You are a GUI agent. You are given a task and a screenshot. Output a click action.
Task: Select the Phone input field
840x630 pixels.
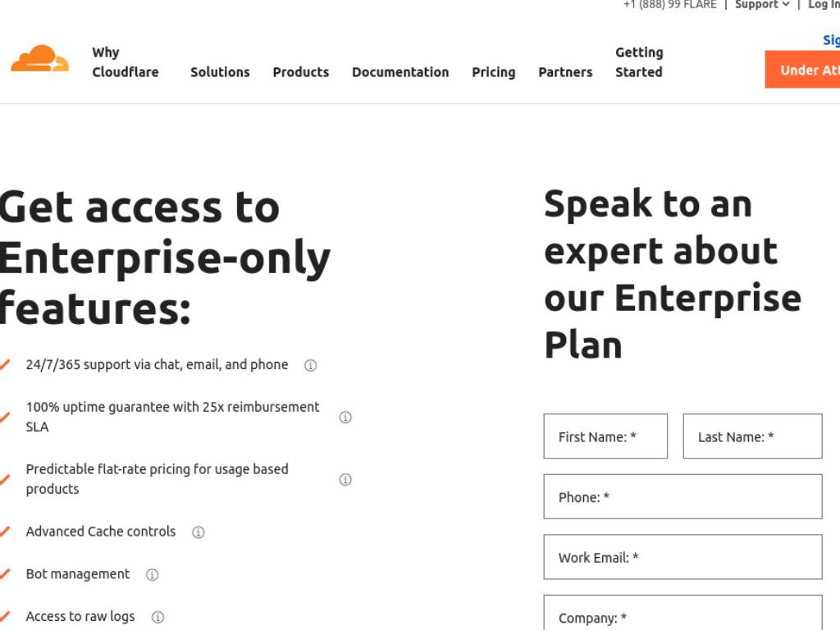682,496
